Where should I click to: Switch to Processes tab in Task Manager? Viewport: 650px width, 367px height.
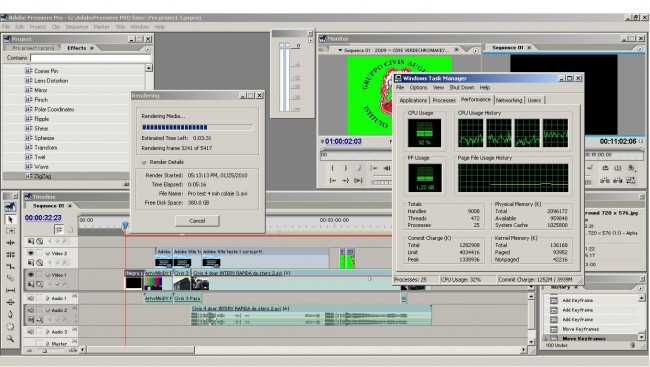click(x=444, y=100)
